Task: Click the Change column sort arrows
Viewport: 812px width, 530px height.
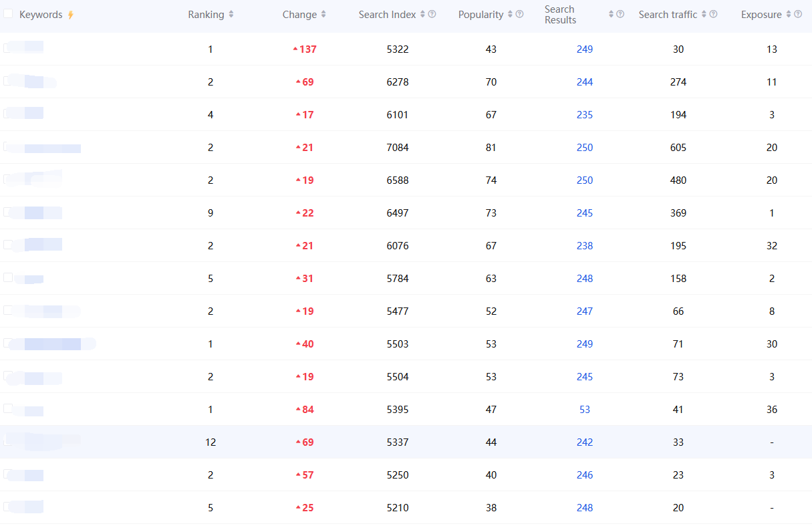Action: point(323,15)
